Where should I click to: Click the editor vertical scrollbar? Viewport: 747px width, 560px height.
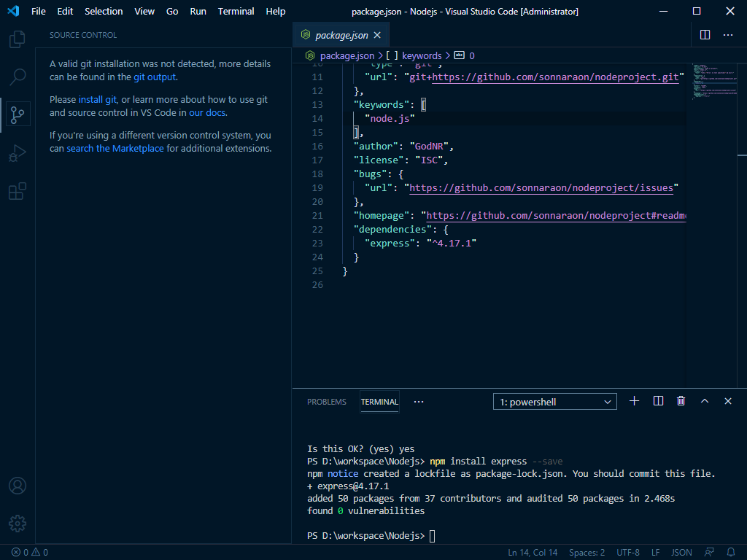pyautogui.click(x=742, y=225)
